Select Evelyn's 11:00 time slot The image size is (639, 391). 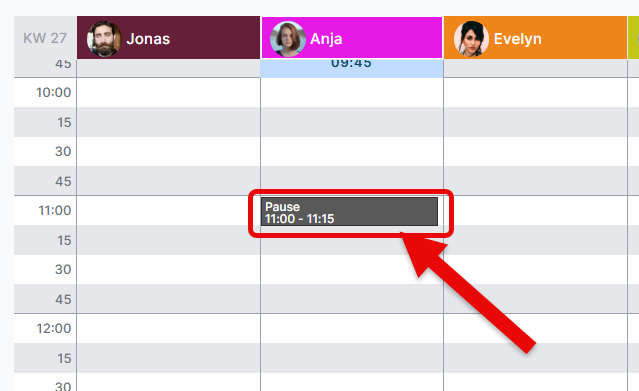535,210
